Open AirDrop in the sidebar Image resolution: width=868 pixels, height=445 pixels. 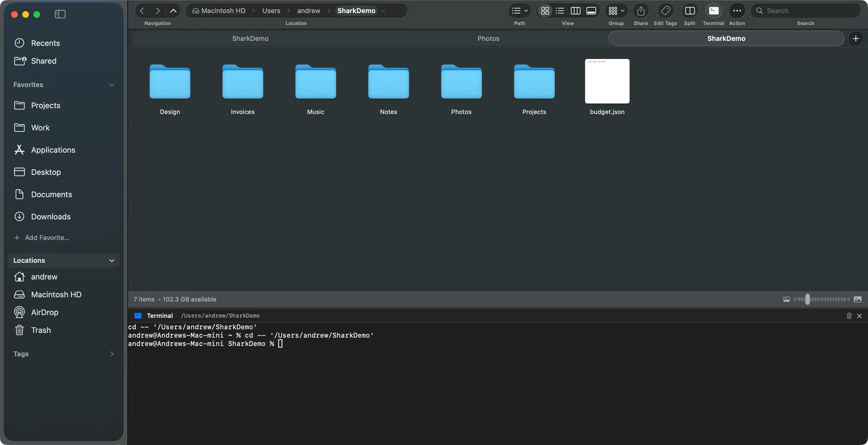64,312
